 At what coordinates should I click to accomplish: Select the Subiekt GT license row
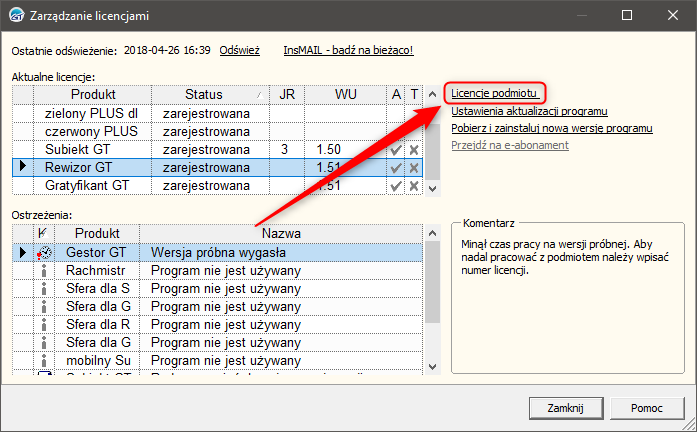[x=218, y=149]
